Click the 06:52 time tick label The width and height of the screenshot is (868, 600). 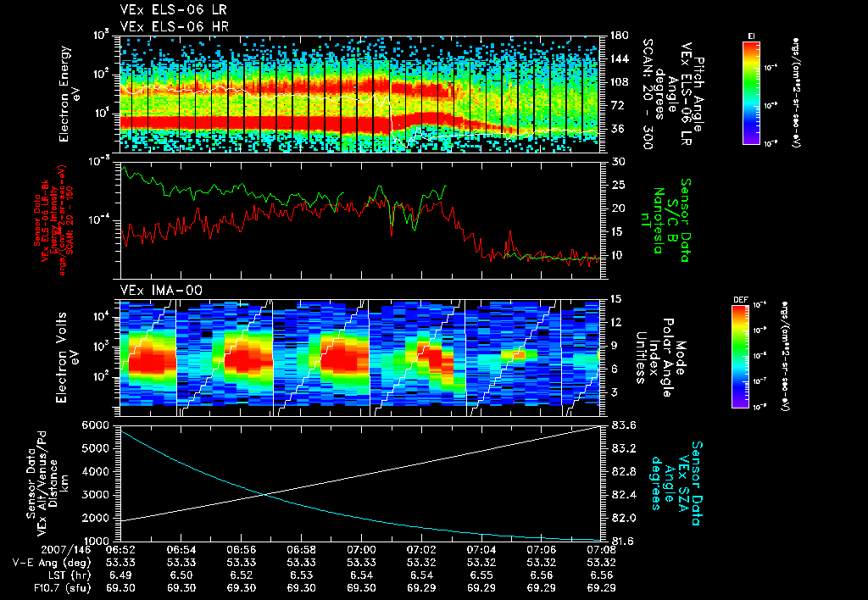120,549
